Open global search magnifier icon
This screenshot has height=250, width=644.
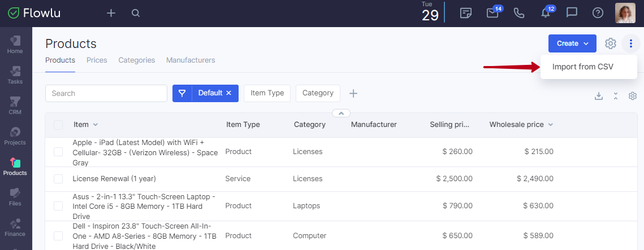pyautogui.click(x=136, y=13)
